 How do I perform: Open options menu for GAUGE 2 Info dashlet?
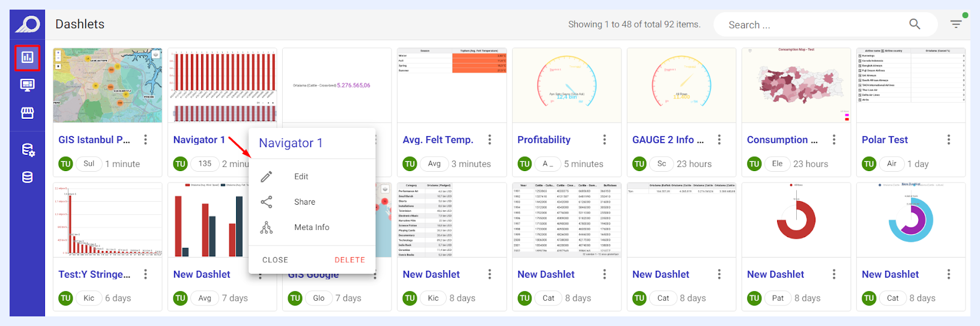(x=719, y=139)
